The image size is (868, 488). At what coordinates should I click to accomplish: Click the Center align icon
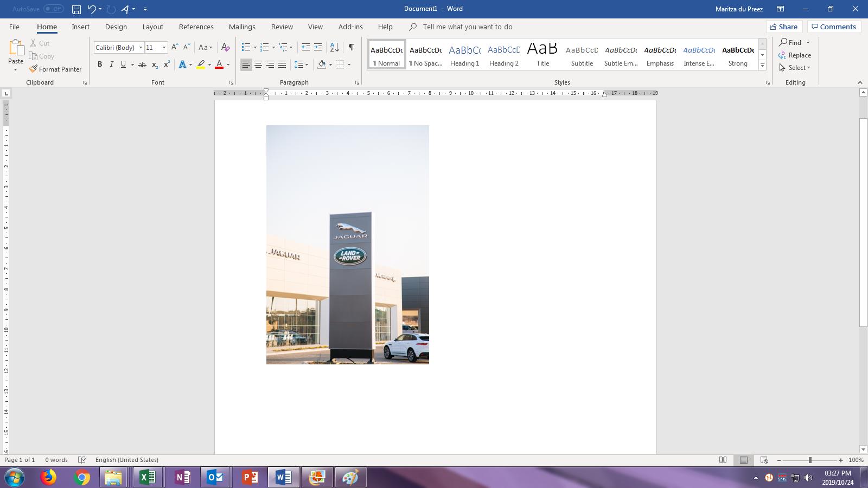pos(258,65)
